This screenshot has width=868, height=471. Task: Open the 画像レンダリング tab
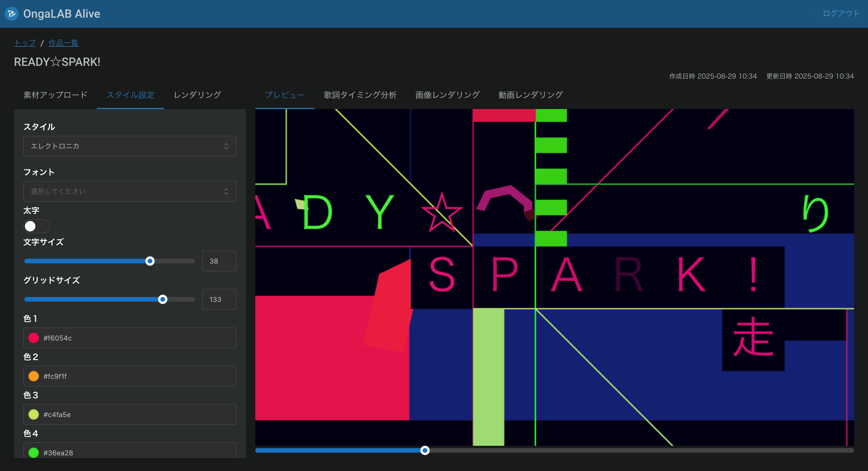point(447,95)
